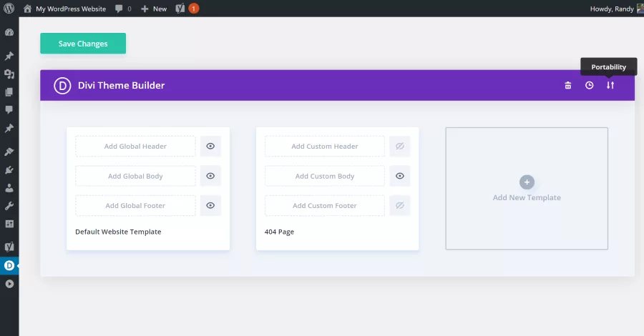The width and height of the screenshot is (644, 336).
Task: Click the Add New Template label
Action: pos(527,197)
